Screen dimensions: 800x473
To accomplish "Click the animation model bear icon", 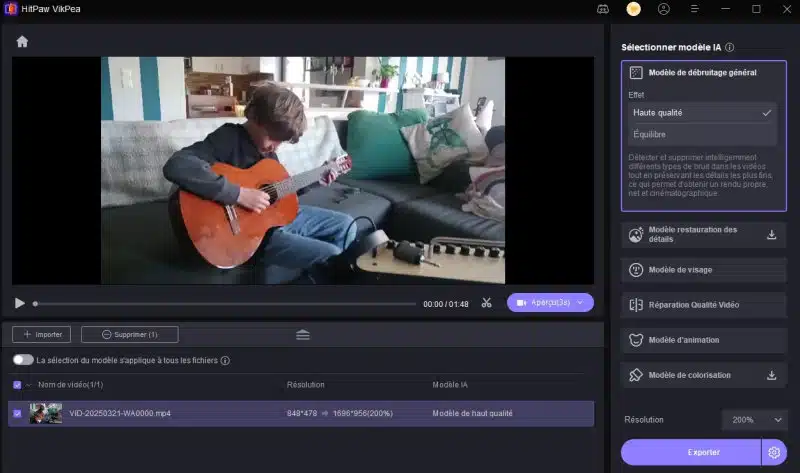I will point(636,340).
